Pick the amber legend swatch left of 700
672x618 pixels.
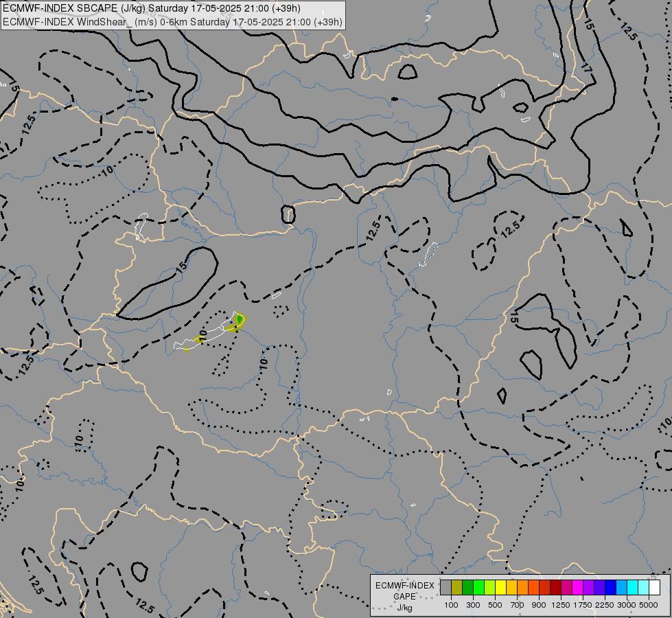coord(511,588)
